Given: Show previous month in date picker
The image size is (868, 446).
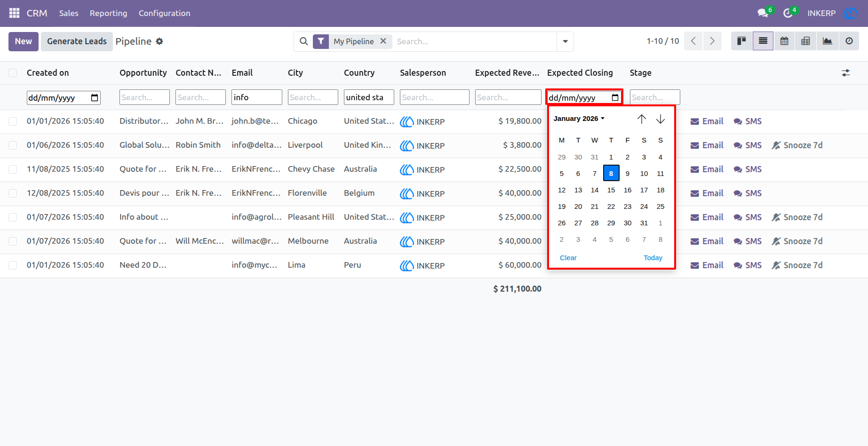Looking at the screenshot, I should pyautogui.click(x=642, y=119).
